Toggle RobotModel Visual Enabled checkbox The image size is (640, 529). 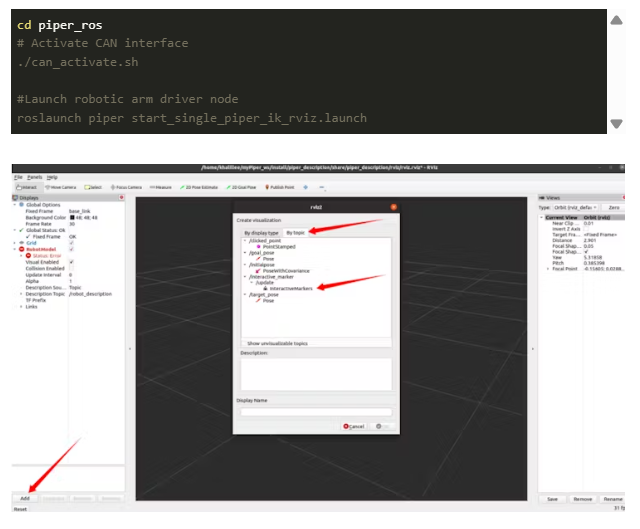[x=71, y=261]
